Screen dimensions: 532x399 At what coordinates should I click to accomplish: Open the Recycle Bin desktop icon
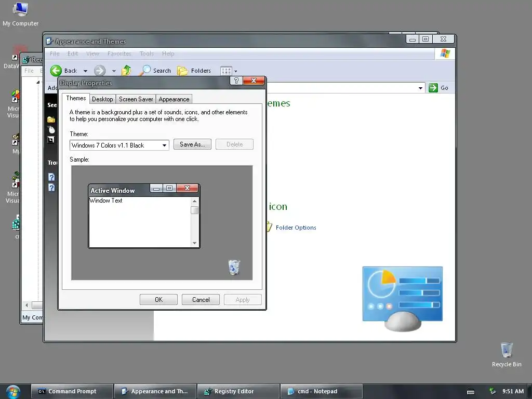click(x=507, y=354)
